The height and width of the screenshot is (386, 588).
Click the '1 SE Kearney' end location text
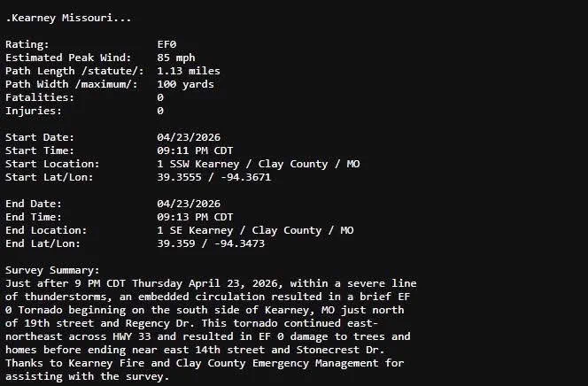195,230
